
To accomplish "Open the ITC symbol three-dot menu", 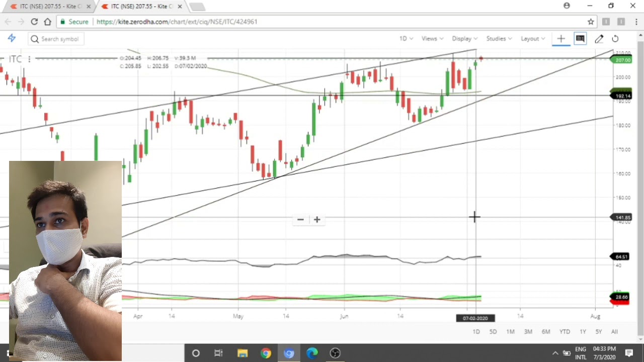I will [29, 59].
